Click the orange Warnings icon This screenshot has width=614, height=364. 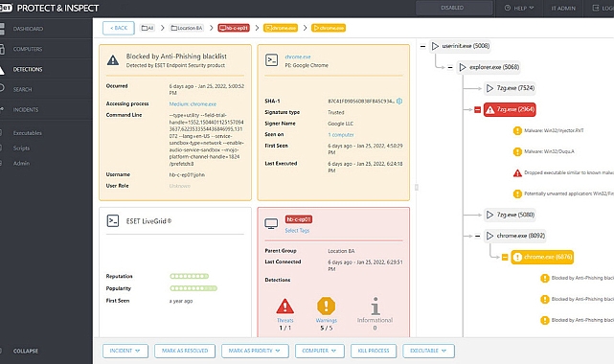tap(327, 307)
